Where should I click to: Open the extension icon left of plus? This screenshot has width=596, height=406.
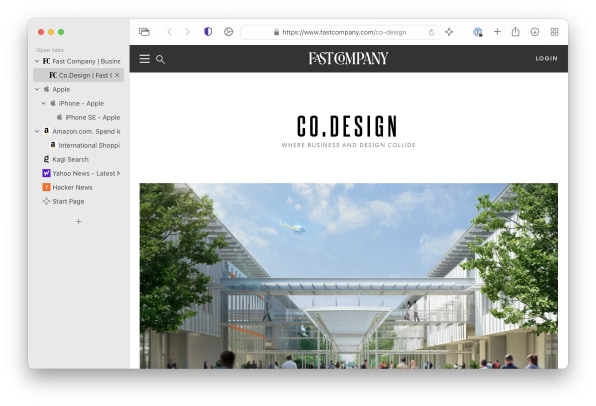tap(478, 32)
